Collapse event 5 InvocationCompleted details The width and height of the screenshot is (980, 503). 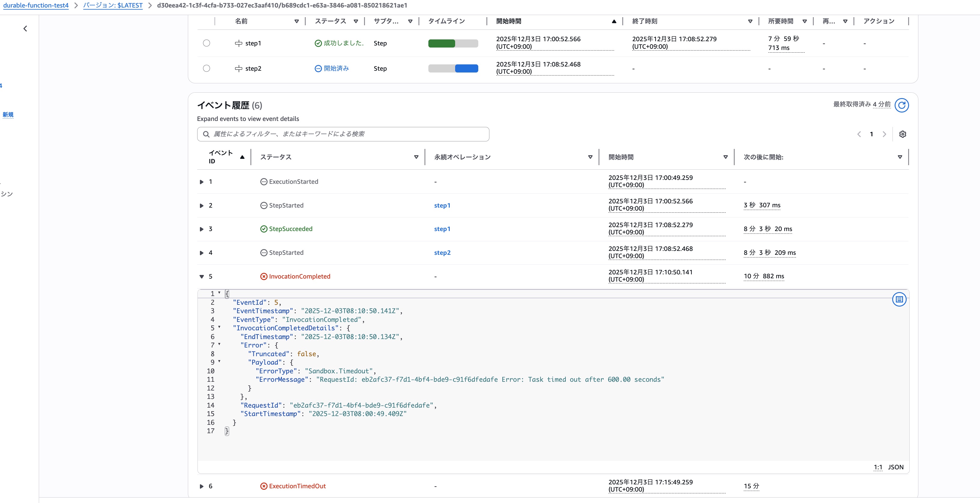(202, 277)
